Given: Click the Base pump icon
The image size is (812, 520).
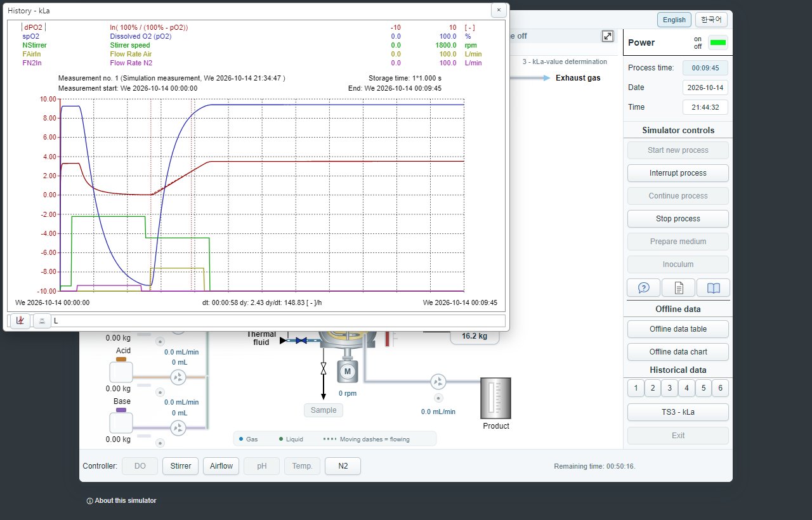Looking at the screenshot, I should [178, 428].
